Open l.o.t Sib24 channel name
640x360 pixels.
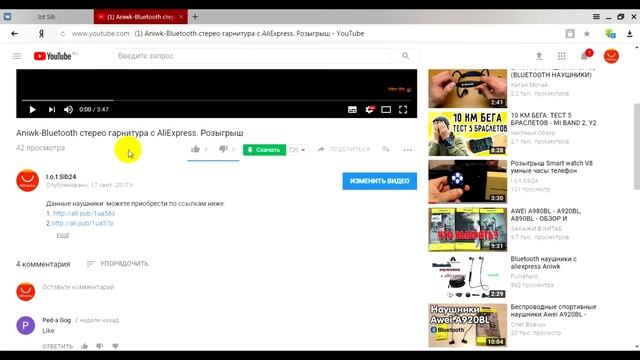[61, 176]
